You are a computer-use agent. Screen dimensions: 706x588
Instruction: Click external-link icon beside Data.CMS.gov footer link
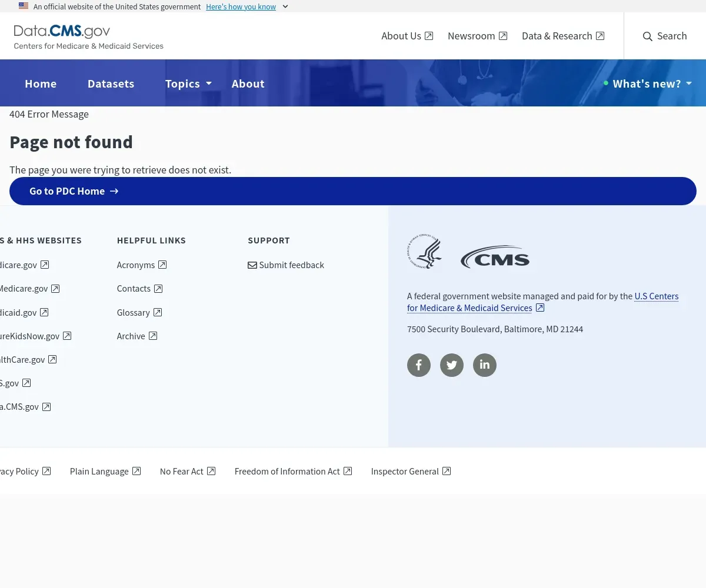[x=46, y=406]
